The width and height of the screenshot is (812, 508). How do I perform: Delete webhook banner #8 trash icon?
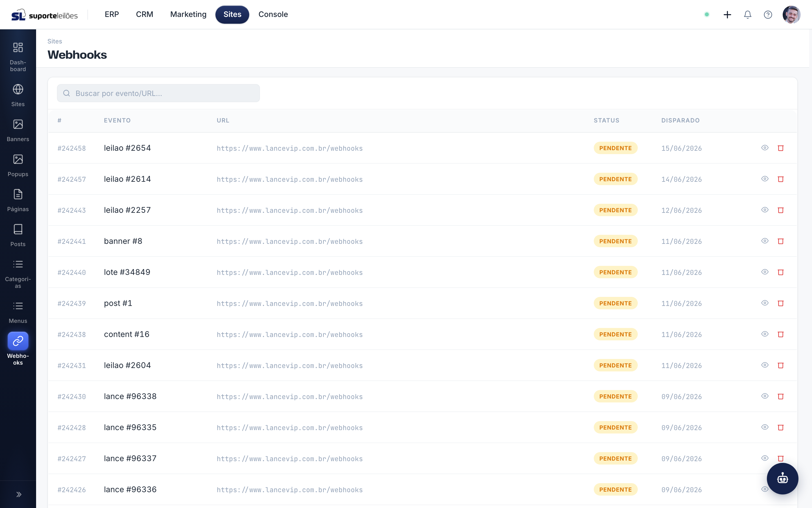780,241
